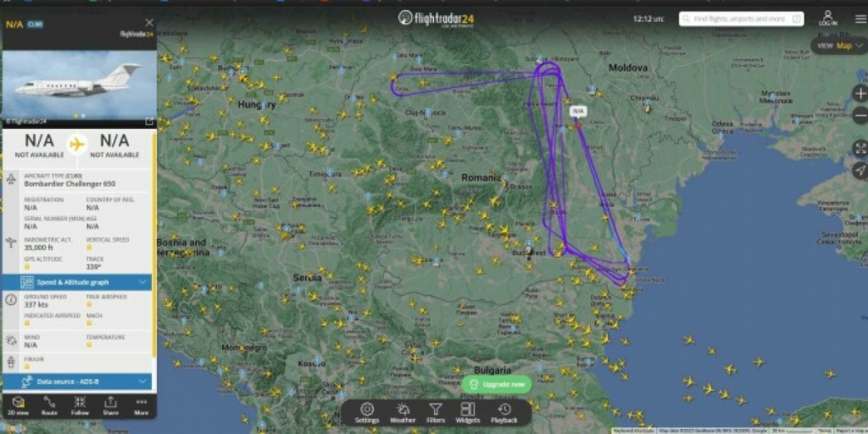Toggle fullscreen map mode

point(860,148)
